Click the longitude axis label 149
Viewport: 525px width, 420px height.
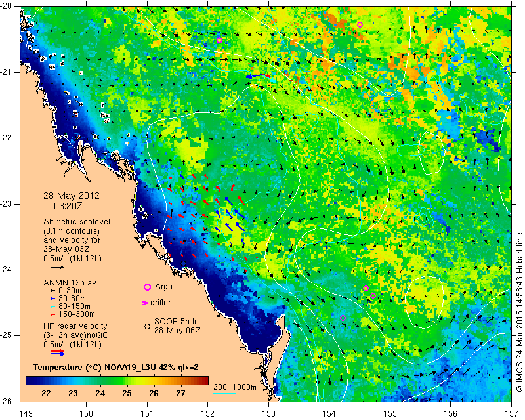pos(26,414)
